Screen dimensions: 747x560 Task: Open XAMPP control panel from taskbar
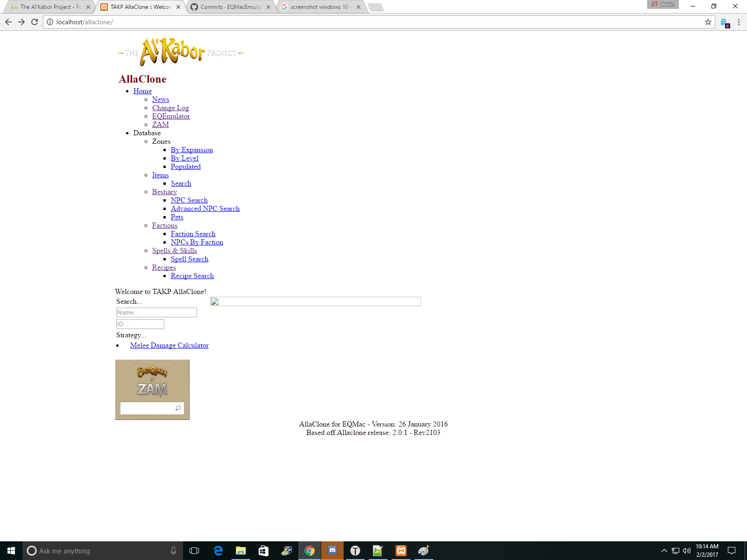tap(401, 551)
